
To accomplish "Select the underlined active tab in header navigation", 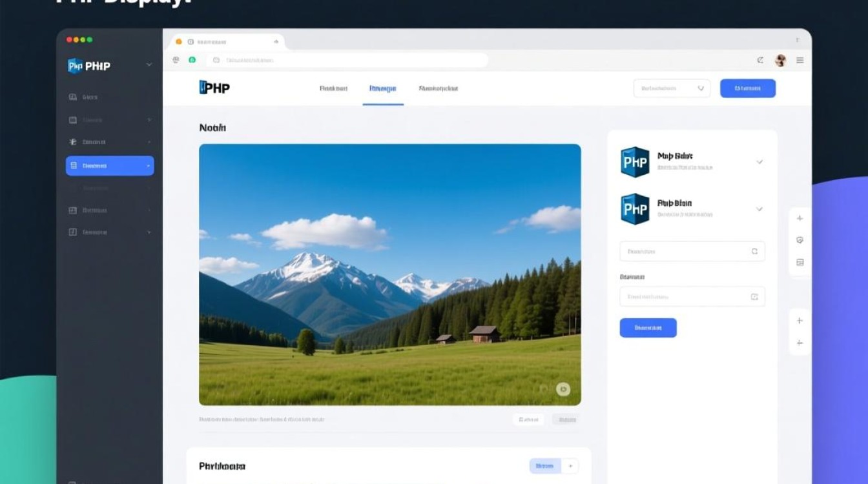I will coord(382,89).
